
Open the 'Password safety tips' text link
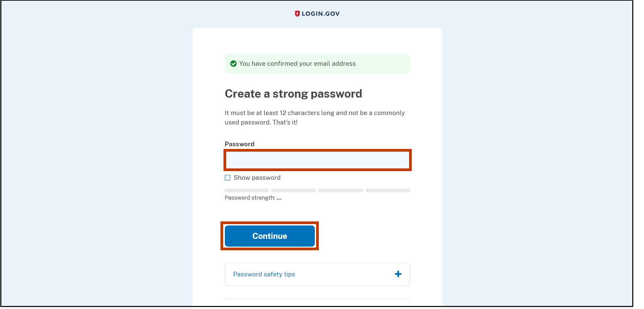coord(264,274)
